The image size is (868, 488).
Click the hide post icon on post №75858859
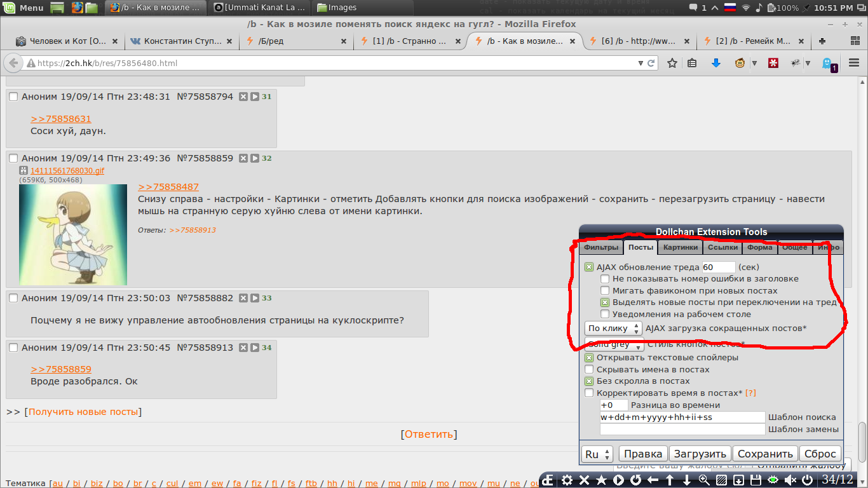pos(243,158)
